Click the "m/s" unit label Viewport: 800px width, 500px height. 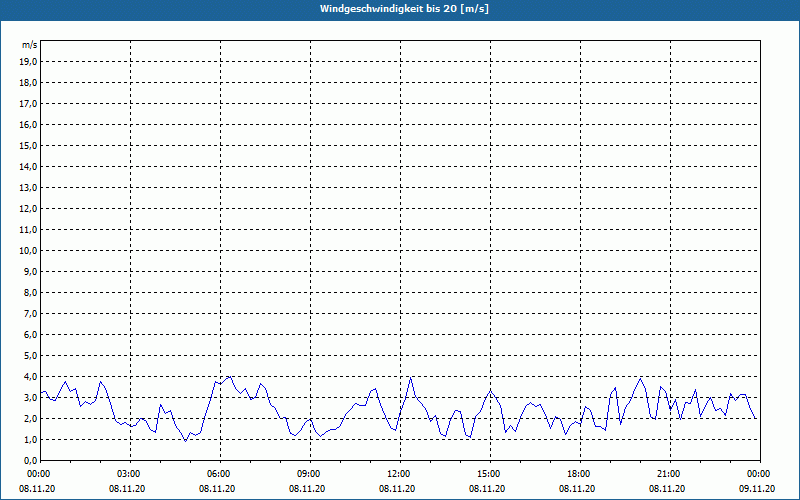pos(30,45)
